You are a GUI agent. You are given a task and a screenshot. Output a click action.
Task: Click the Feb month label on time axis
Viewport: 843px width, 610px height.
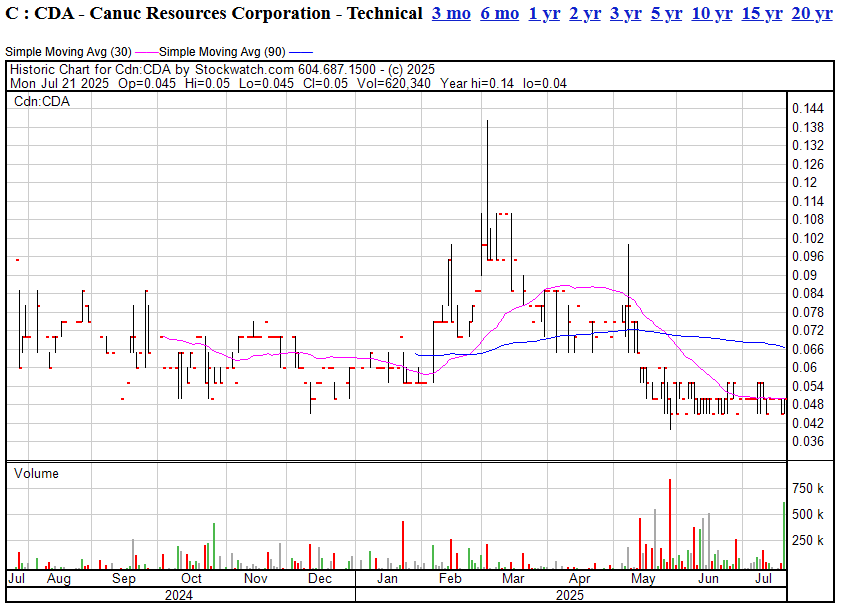point(450,579)
